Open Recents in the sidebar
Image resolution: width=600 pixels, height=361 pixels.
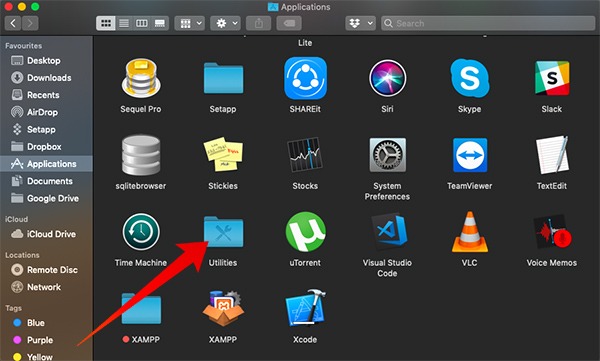(46, 95)
